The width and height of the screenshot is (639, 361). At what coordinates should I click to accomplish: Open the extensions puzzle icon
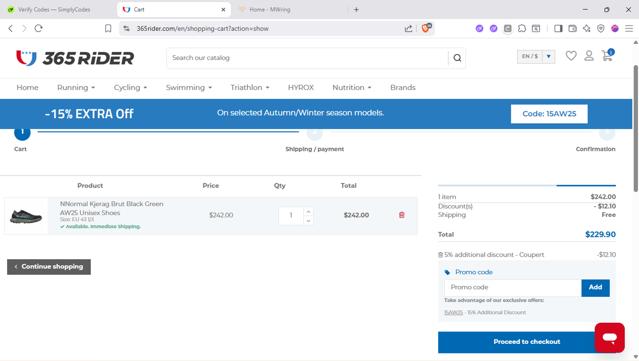coord(522,28)
